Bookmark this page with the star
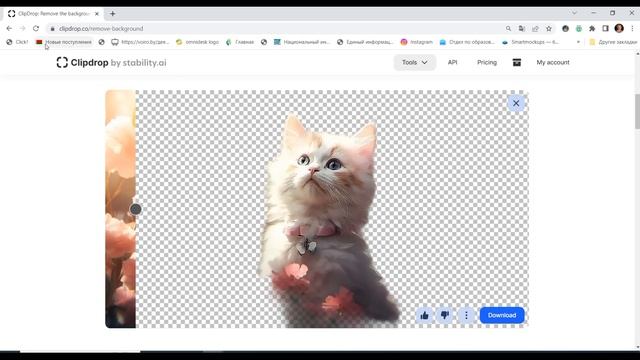 [x=549, y=29]
